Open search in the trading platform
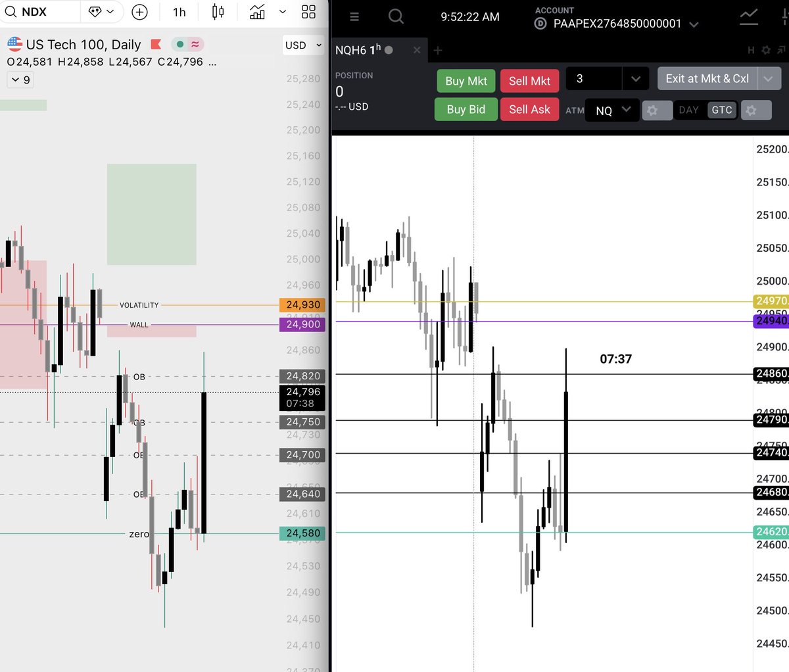This screenshot has height=672, width=789. tap(396, 16)
